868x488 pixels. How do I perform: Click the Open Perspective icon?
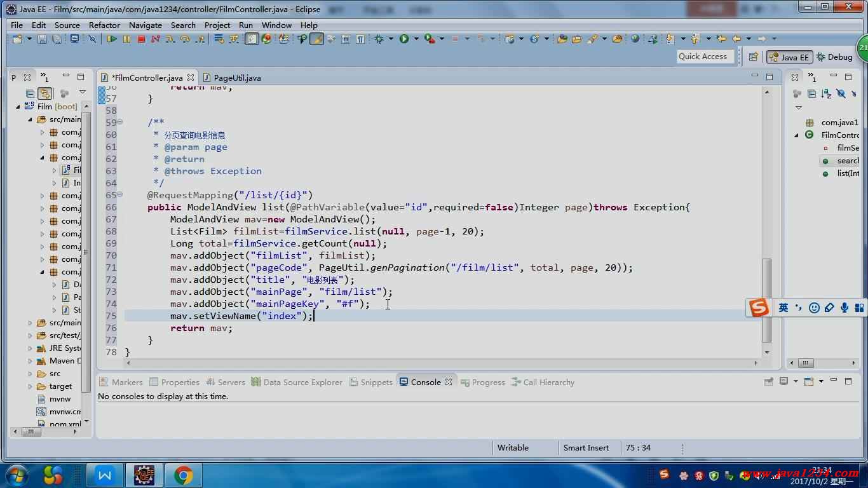coord(753,57)
